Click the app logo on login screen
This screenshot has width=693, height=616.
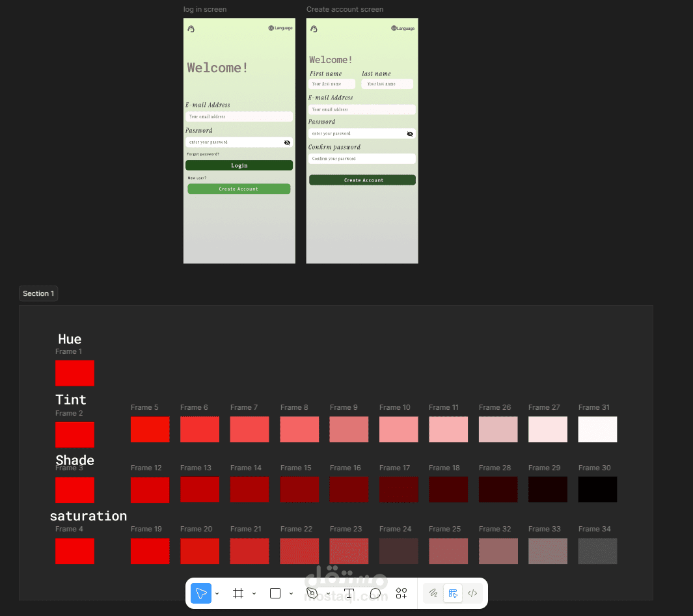[191, 29]
